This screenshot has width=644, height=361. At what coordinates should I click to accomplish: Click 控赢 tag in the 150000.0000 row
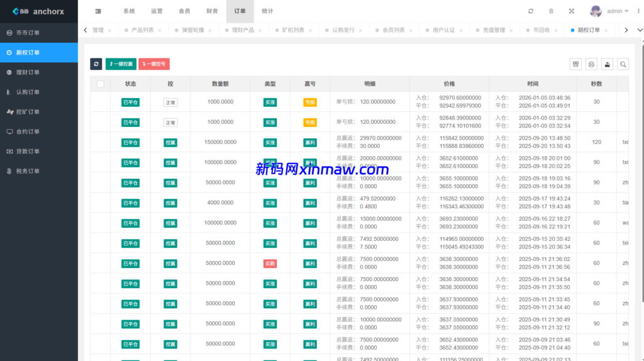pyautogui.click(x=170, y=143)
